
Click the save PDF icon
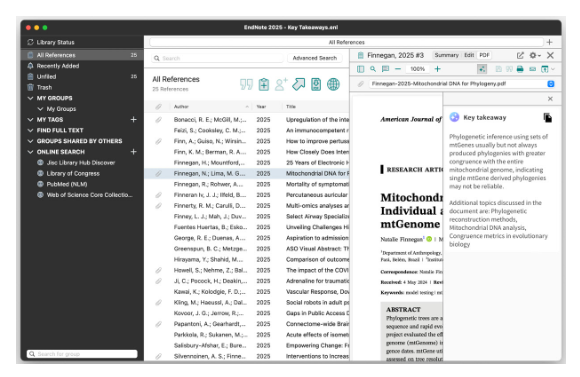pyautogui.click(x=499, y=69)
